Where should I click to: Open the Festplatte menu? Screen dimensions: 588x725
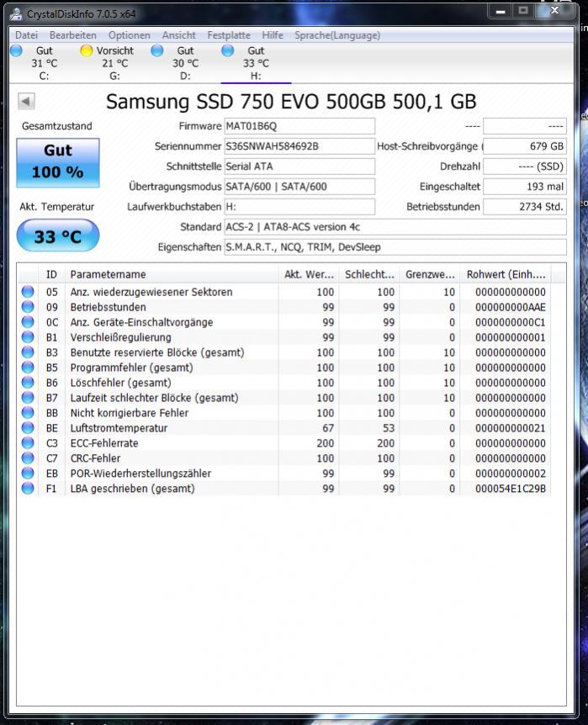[229, 35]
